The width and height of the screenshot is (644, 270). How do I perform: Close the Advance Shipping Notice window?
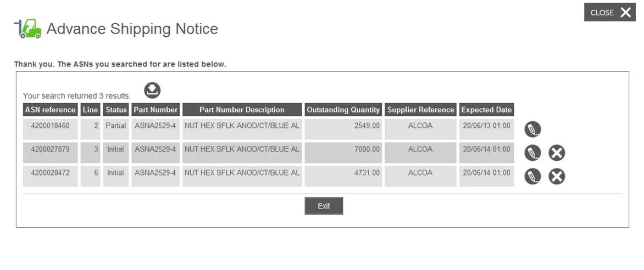(x=610, y=12)
